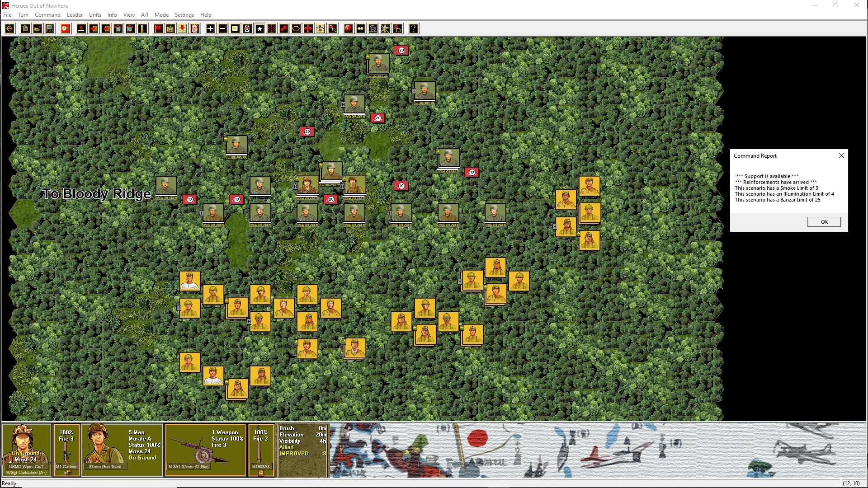Save the game with floppy disk icon

click(x=50, y=29)
